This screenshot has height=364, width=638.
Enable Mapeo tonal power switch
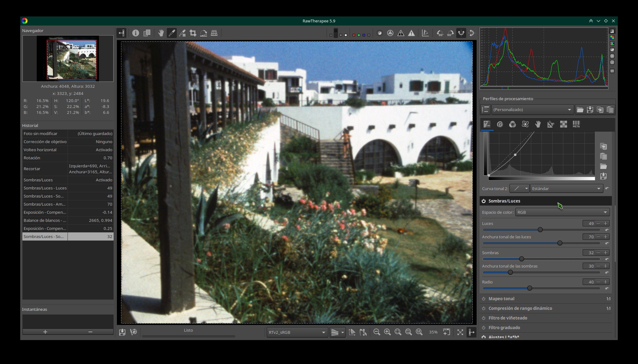pyautogui.click(x=484, y=299)
